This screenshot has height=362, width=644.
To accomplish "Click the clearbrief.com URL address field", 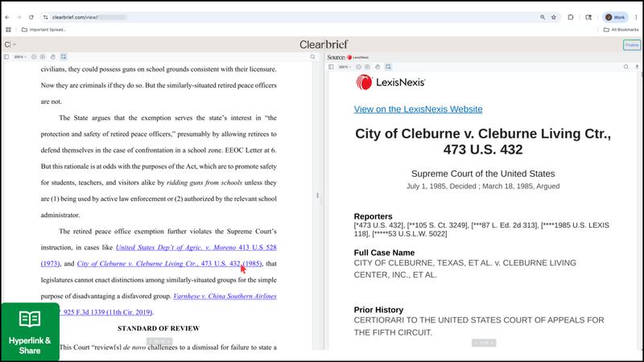I will pos(287,17).
